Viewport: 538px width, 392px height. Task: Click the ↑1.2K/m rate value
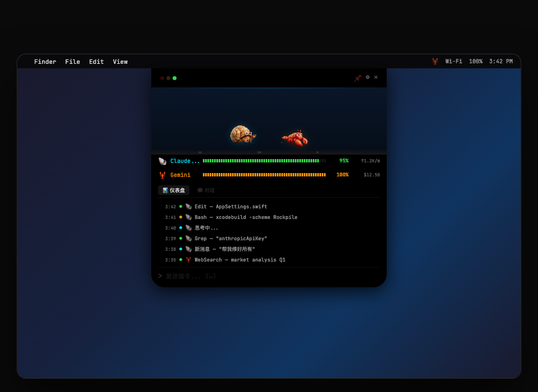(370, 161)
